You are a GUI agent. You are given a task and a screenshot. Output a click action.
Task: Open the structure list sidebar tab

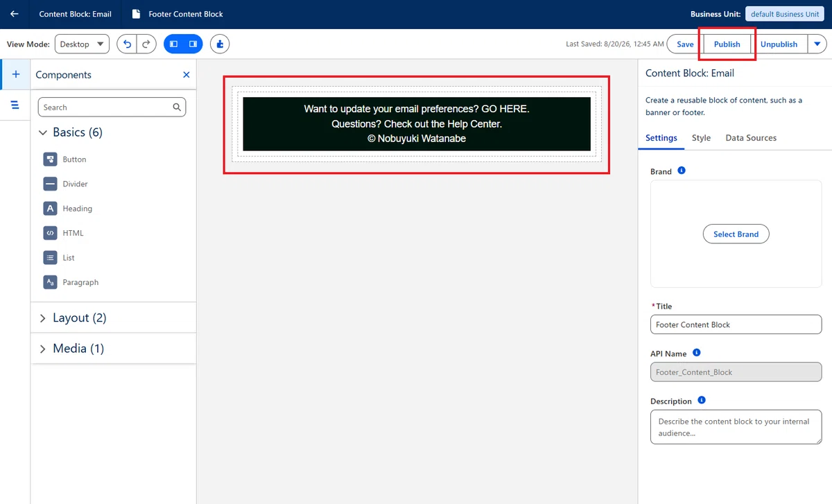coord(15,105)
